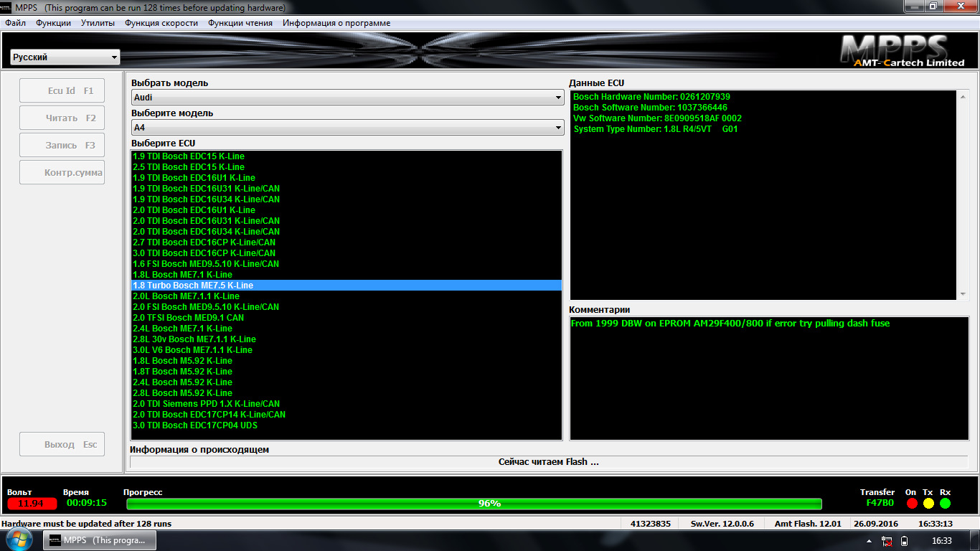Click the Transfer value F47B0
The image size is (980, 551).
coord(880,504)
